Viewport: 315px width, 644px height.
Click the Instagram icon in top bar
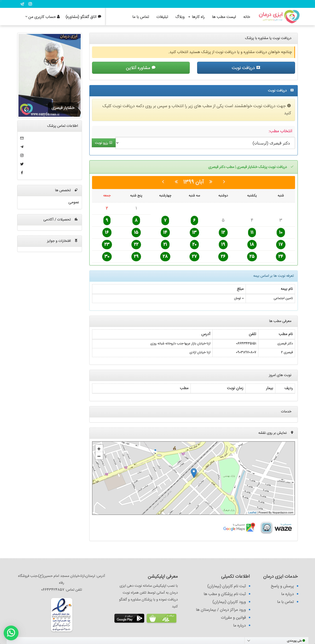pos(30,4)
